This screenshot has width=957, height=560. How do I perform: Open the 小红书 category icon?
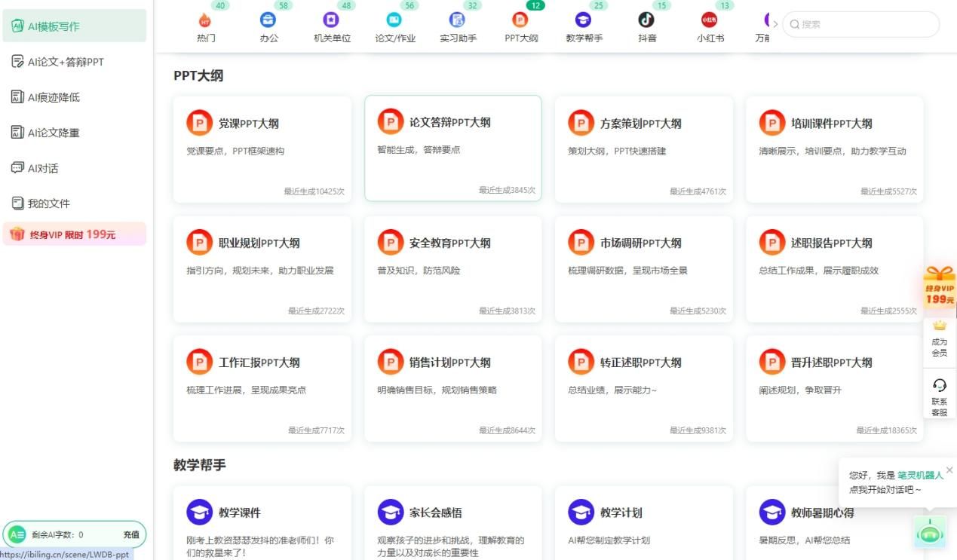[x=710, y=20]
